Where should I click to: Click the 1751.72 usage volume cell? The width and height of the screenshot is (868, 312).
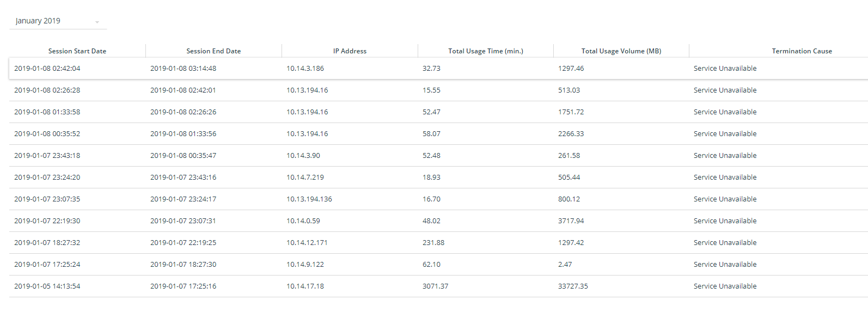point(571,112)
